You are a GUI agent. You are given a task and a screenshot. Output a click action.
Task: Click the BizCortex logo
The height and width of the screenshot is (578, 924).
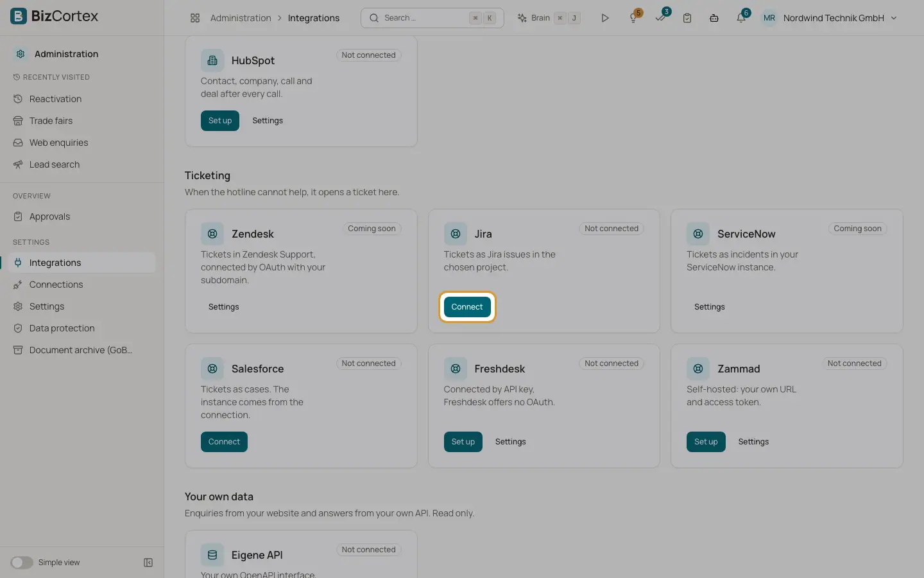55,16
